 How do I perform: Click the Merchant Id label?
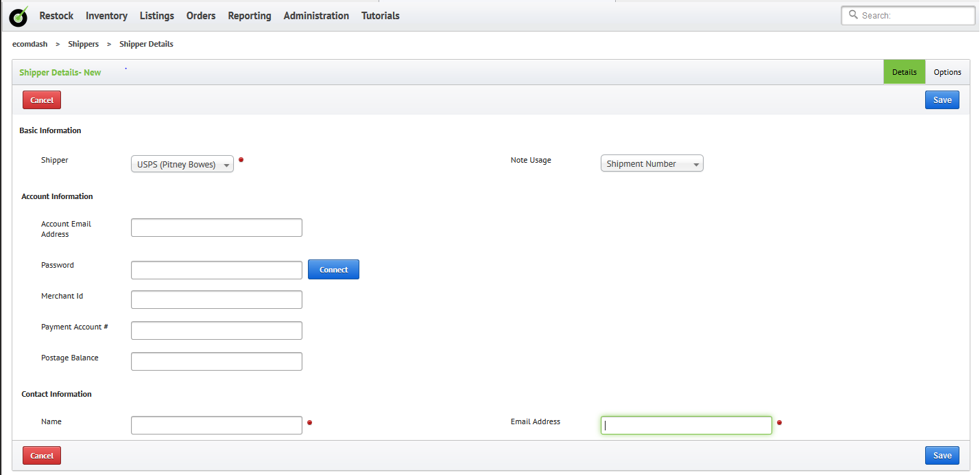[x=62, y=296]
